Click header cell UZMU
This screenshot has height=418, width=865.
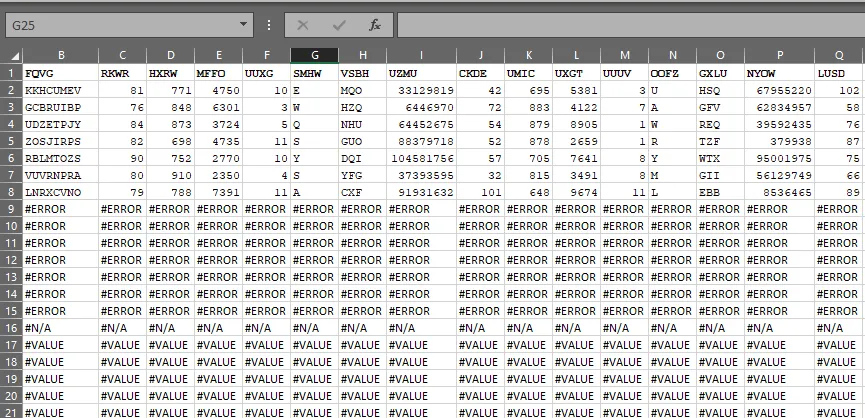pos(421,73)
